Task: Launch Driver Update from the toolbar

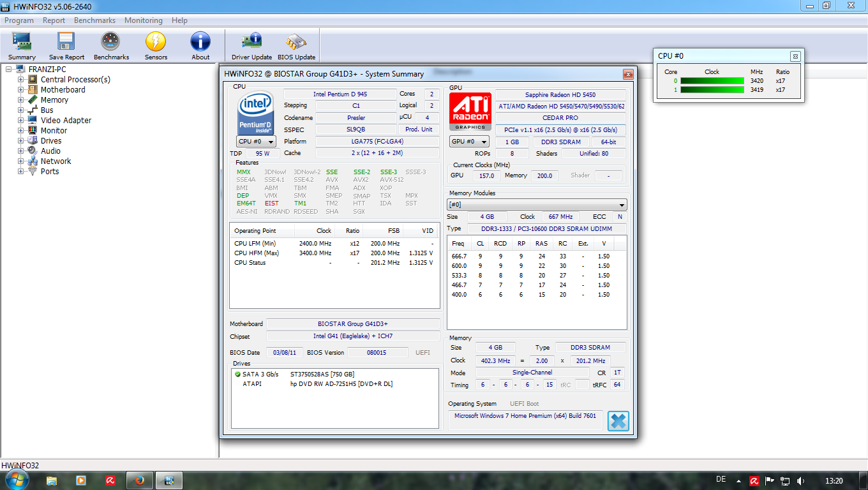Action: [251, 46]
